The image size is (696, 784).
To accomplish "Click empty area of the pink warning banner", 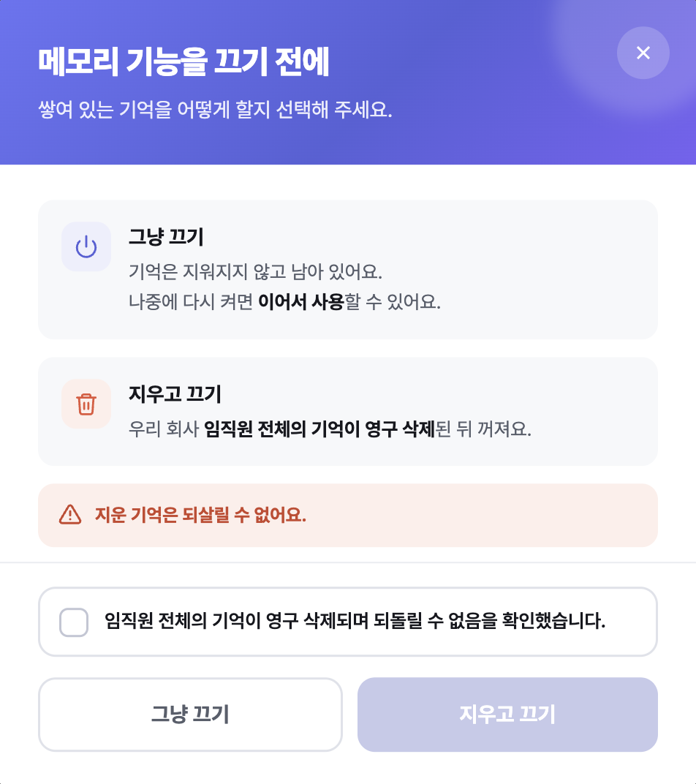I will click(x=480, y=515).
